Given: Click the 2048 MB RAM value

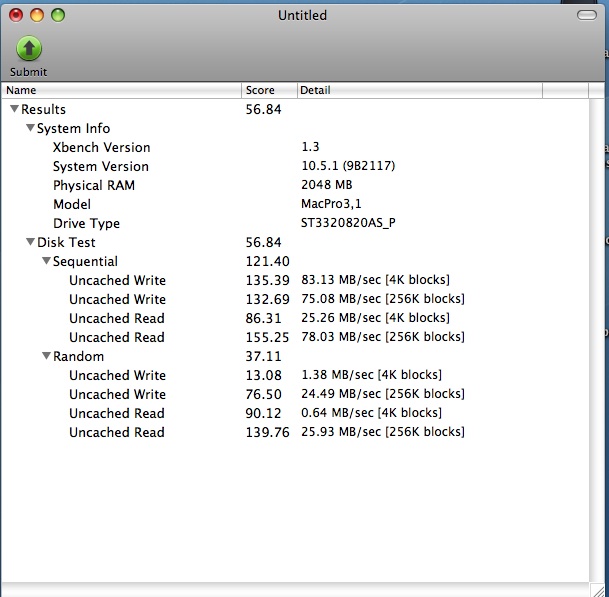Looking at the screenshot, I should click(327, 185).
